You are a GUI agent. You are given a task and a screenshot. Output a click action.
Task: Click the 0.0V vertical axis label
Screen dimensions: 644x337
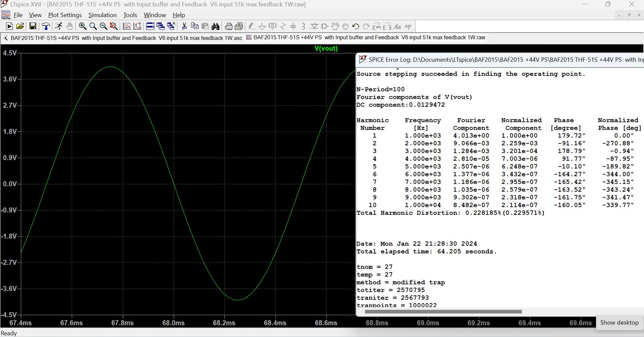tap(9, 184)
